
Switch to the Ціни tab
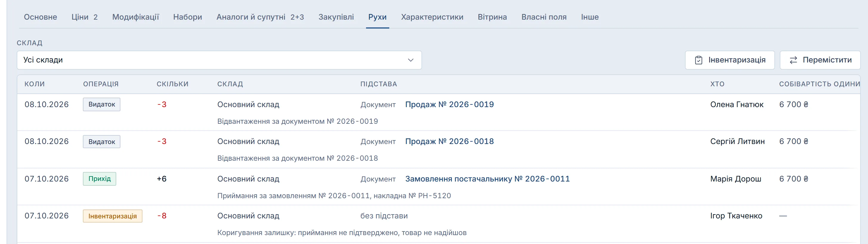(85, 17)
